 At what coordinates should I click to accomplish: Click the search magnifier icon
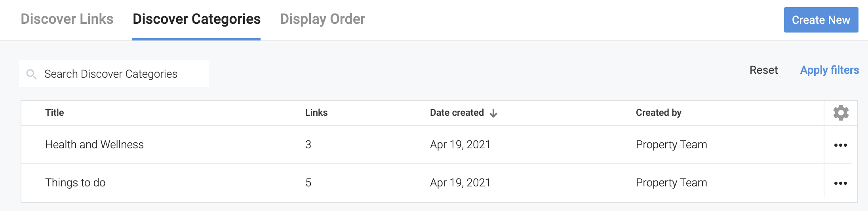(x=31, y=74)
